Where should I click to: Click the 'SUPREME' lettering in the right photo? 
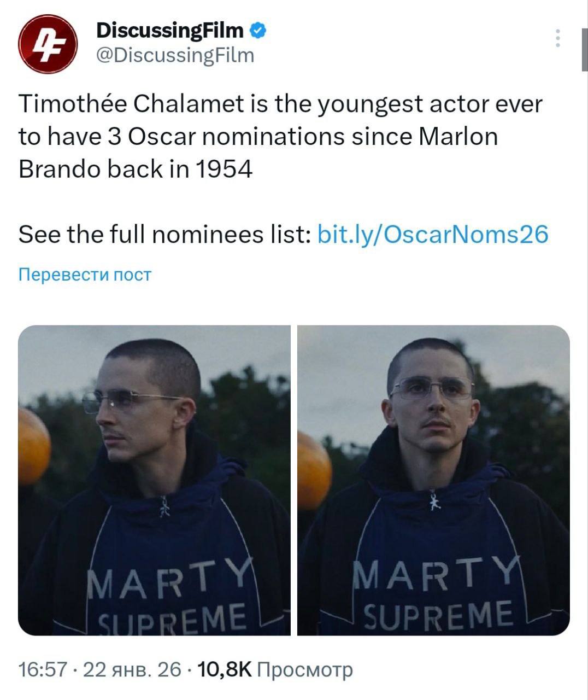tap(438, 616)
